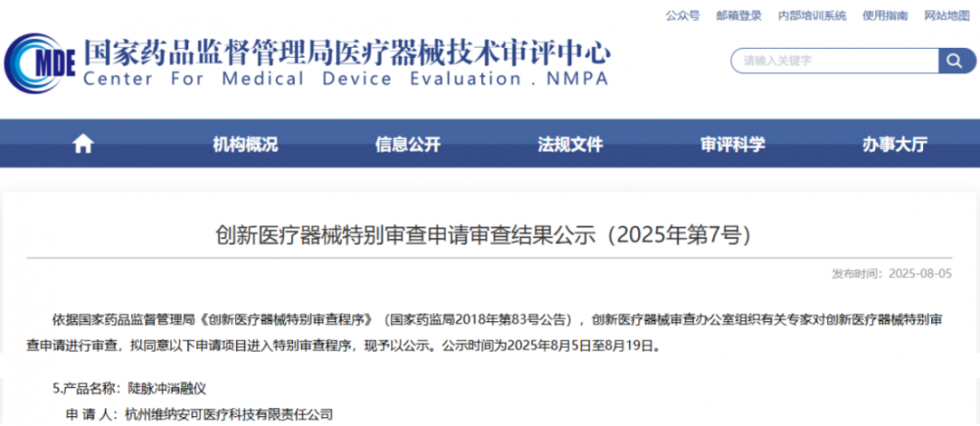Click the home icon in navigation bar
This screenshot has height=426, width=980.
tap(83, 144)
